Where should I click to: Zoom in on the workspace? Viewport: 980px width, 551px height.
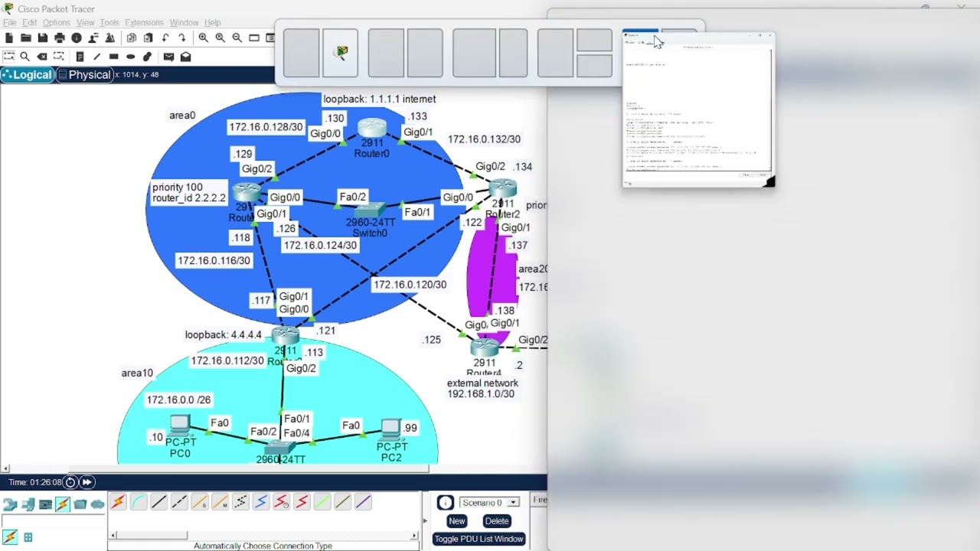click(204, 37)
